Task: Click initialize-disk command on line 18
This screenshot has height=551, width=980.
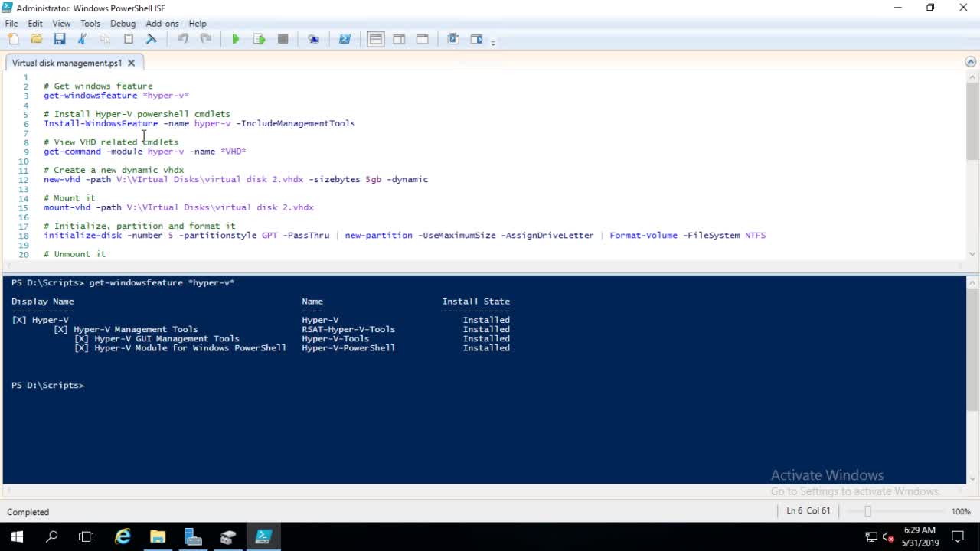Action: (83, 235)
